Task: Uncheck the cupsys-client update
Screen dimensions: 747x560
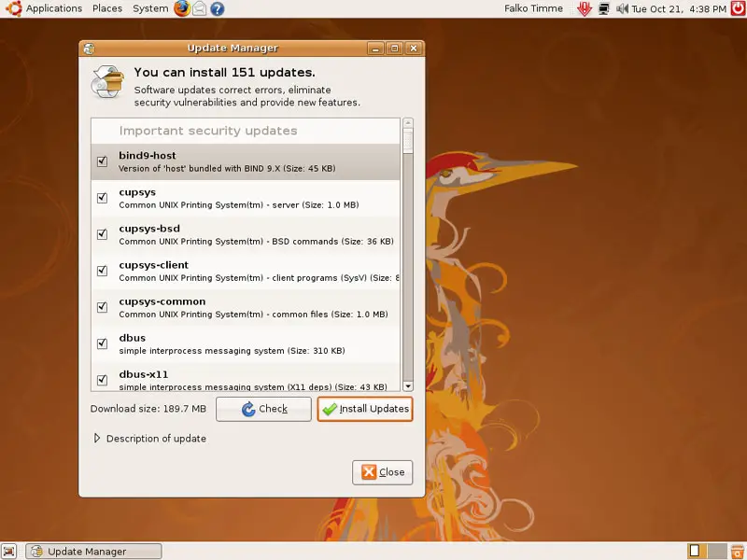Action: [x=102, y=271]
